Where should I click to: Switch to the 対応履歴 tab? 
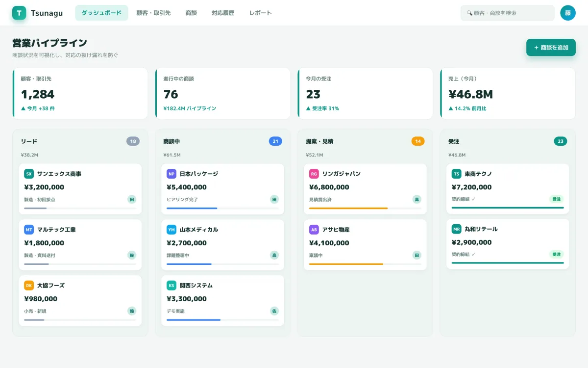pyautogui.click(x=223, y=13)
